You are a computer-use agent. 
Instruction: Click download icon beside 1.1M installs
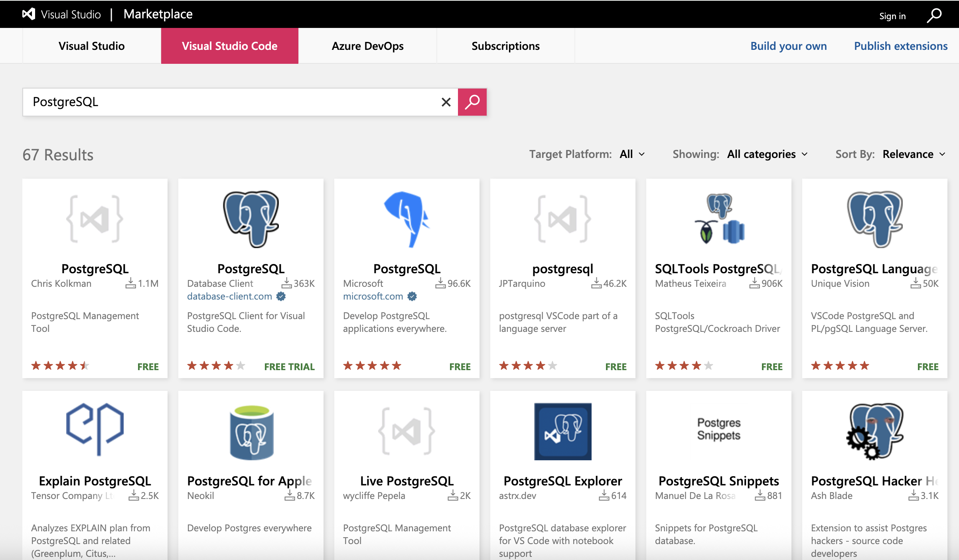coord(130,283)
